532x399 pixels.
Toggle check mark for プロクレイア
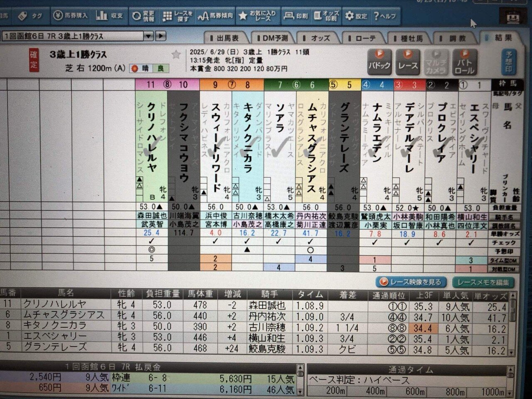click(x=439, y=242)
